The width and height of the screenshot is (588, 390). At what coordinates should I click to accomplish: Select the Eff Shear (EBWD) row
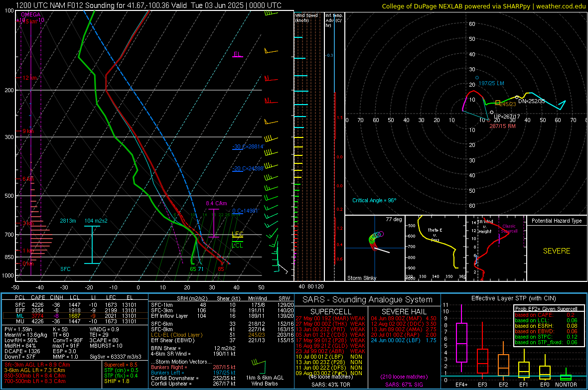[222, 340]
